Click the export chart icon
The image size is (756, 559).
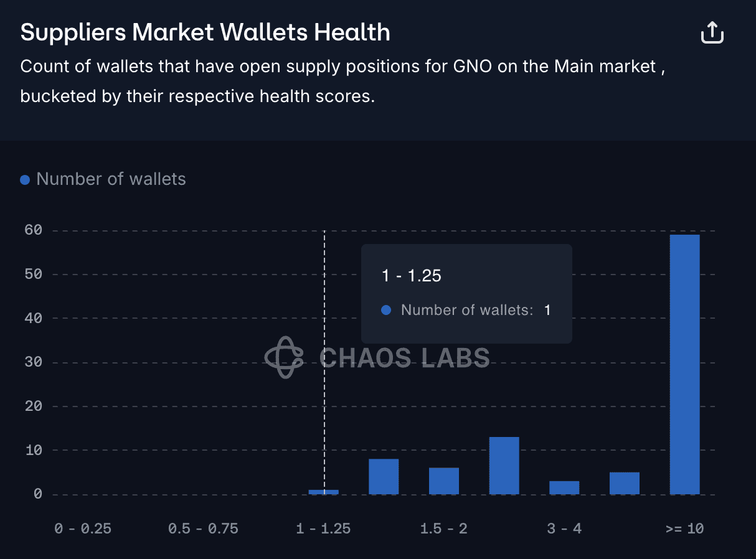point(712,32)
